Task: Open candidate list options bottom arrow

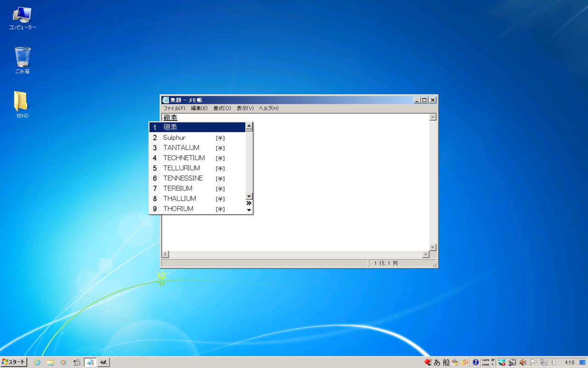Action: click(249, 210)
